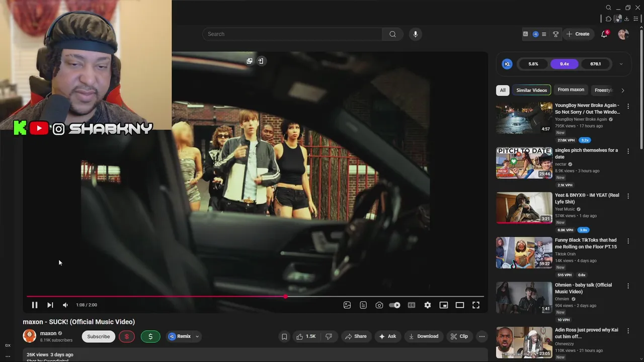Enter fullscreen mode
The width and height of the screenshot is (644, 362).
coord(476,305)
